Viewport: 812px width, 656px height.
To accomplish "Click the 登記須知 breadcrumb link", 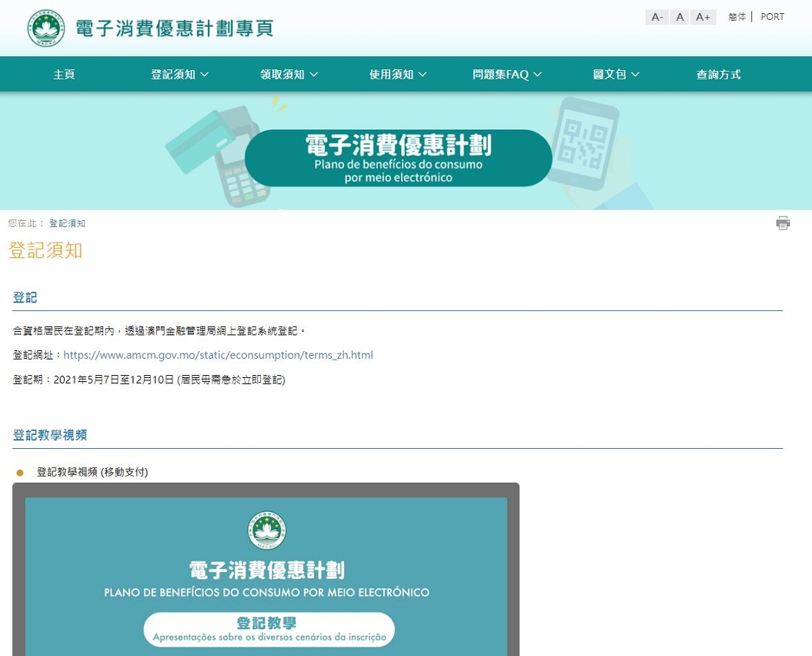I will point(67,223).
